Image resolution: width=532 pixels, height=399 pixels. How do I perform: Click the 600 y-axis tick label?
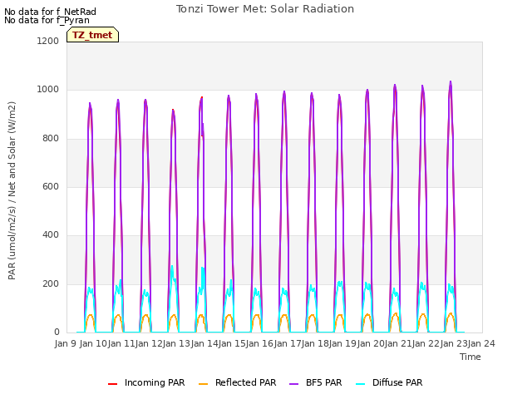(x=51, y=186)
